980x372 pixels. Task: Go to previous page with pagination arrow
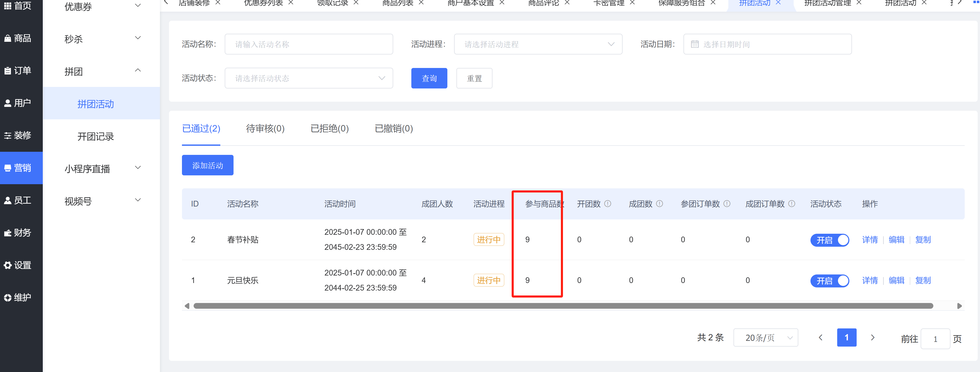point(821,337)
